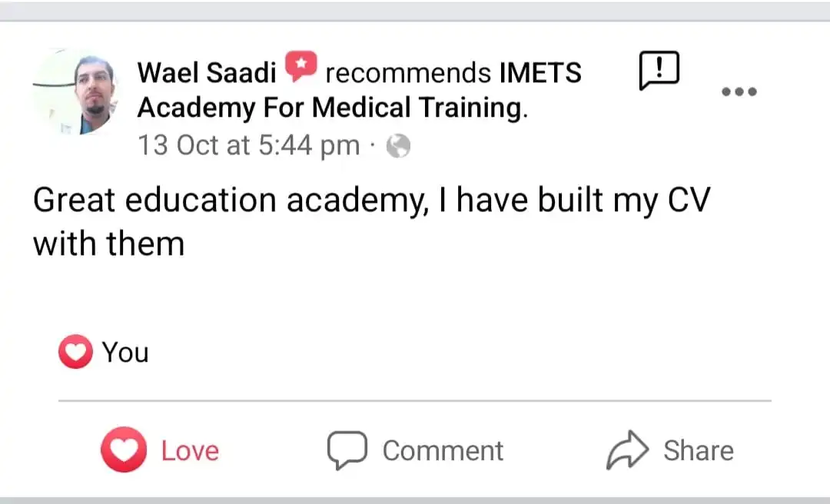Click the Comment speech bubble icon
830x504 pixels.
[x=347, y=450]
